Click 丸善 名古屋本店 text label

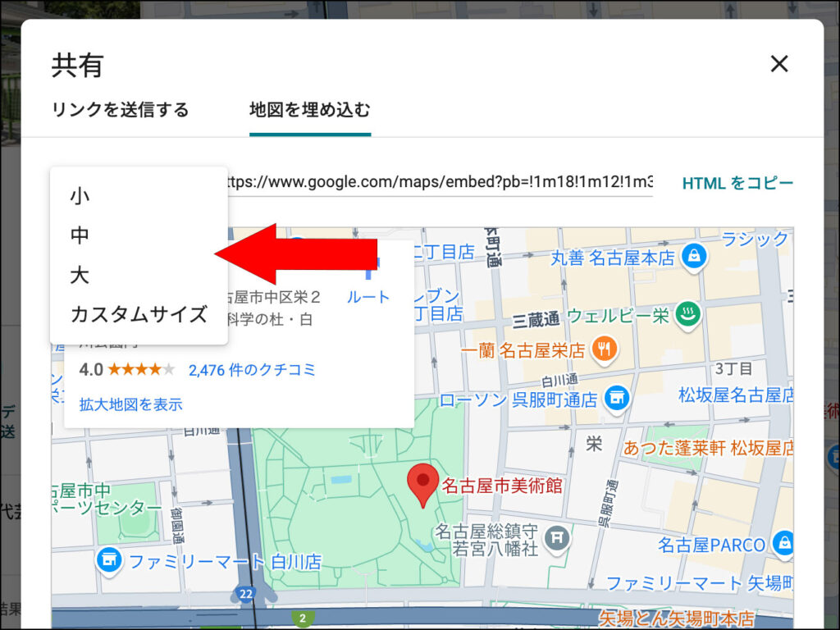613,258
